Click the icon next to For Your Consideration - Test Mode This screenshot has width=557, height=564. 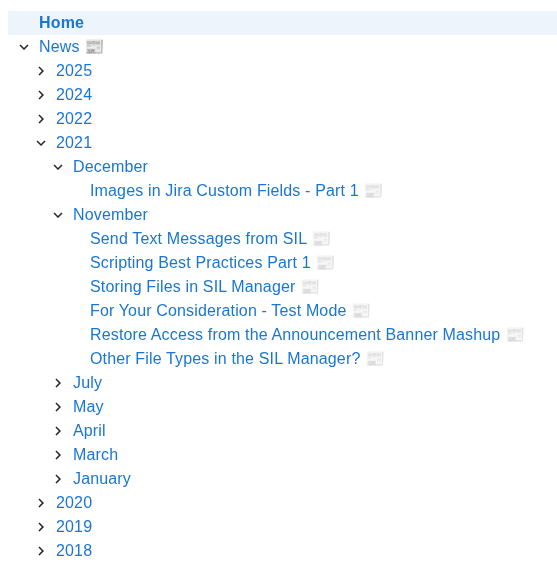(x=361, y=311)
